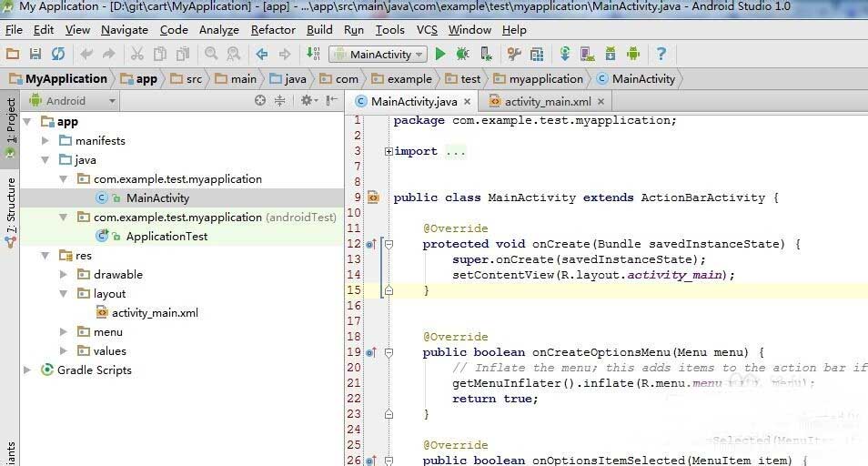Screen dimensions: 868x466
Task: Open the MainActivity run configuration dropdown
Action: 378,55
